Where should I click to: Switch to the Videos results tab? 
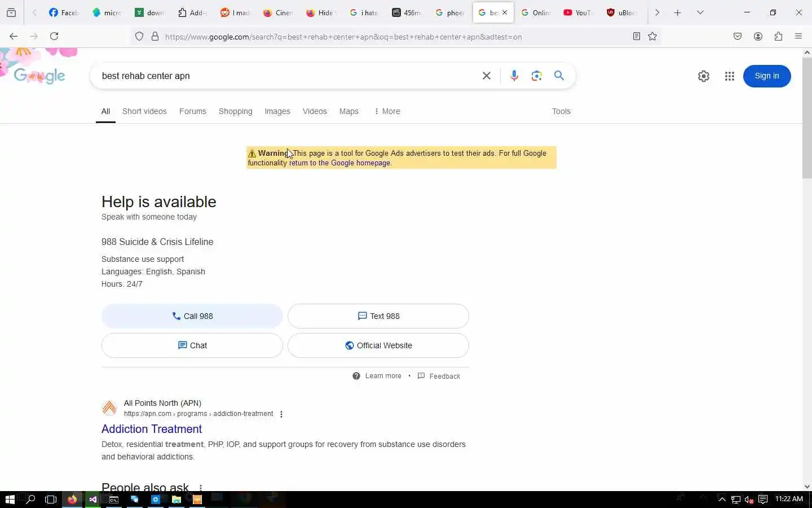pyautogui.click(x=315, y=111)
